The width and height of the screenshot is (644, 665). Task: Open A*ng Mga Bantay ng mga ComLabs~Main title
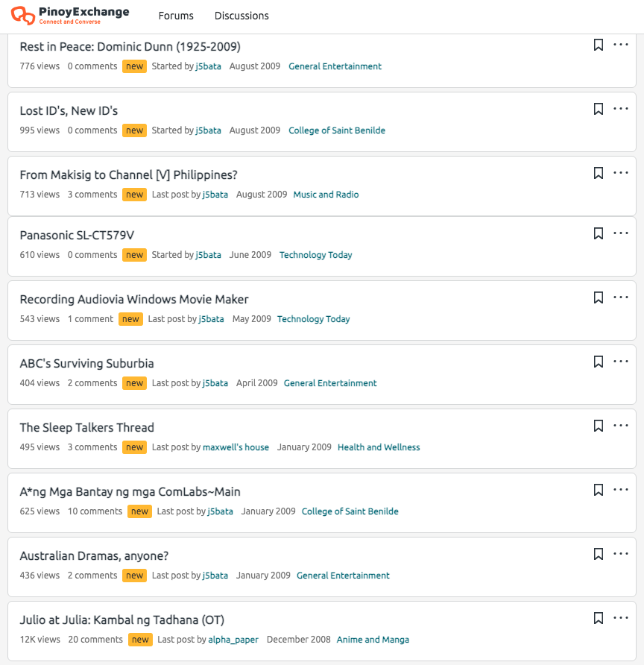[130, 491]
